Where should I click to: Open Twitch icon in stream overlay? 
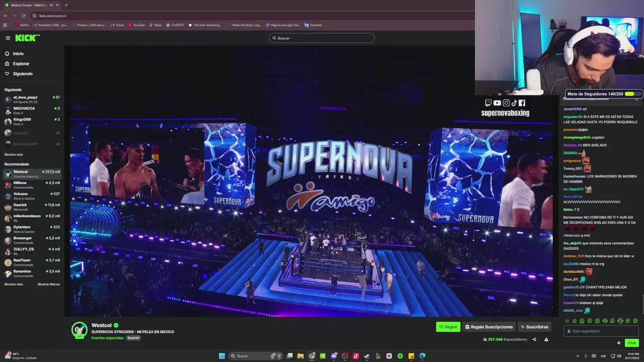click(x=488, y=103)
